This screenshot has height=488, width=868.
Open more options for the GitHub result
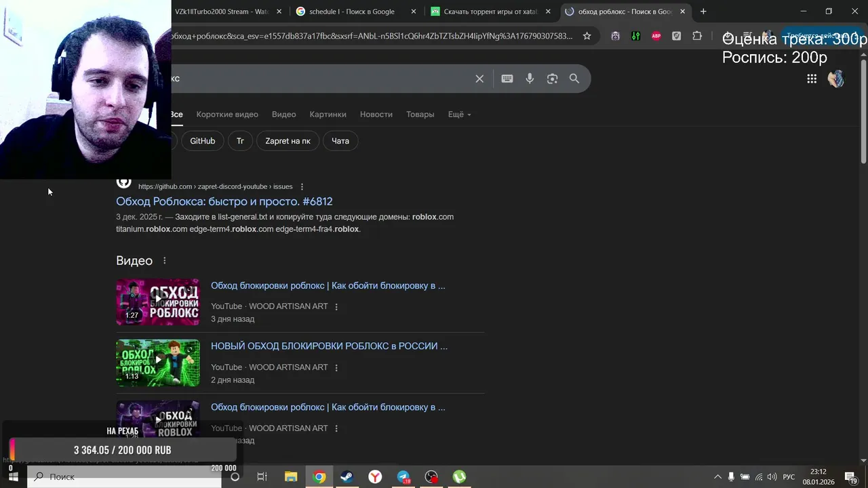pos(302,186)
